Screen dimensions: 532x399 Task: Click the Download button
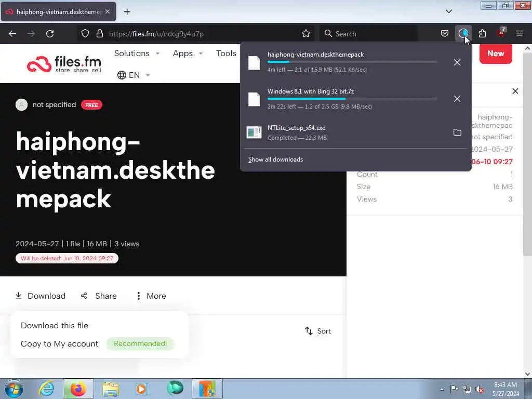pyautogui.click(x=41, y=296)
